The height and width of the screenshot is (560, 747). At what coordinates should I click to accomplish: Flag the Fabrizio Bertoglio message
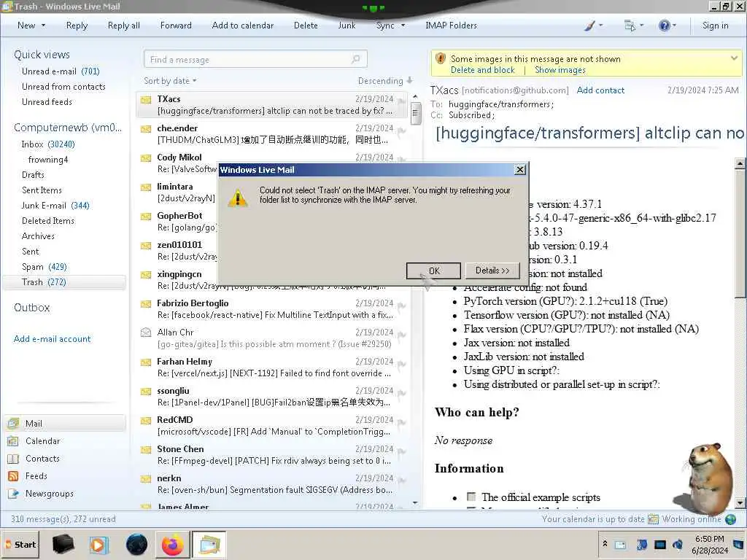click(400, 306)
